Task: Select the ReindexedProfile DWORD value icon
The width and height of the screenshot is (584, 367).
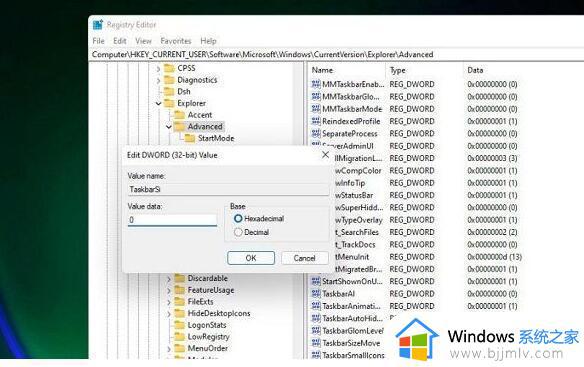Action: coord(316,121)
